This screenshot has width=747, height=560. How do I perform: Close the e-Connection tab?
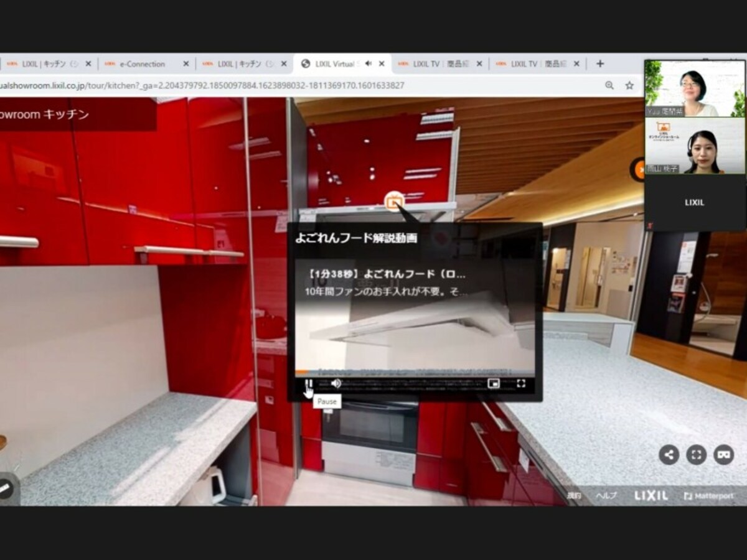click(186, 63)
